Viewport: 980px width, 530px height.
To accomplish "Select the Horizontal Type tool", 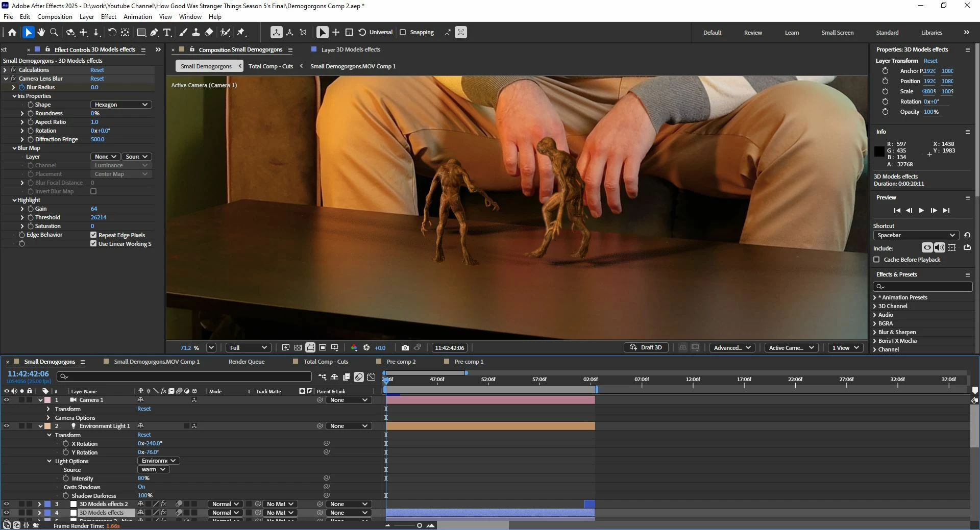I will (167, 32).
